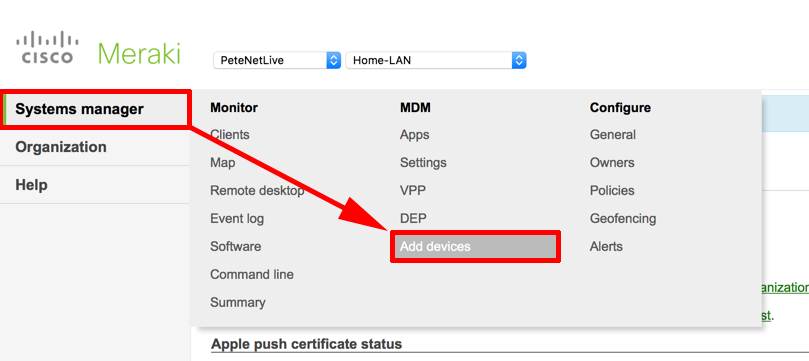
Task: Click the Cisco Meraki logo
Action: pyautogui.click(x=98, y=48)
